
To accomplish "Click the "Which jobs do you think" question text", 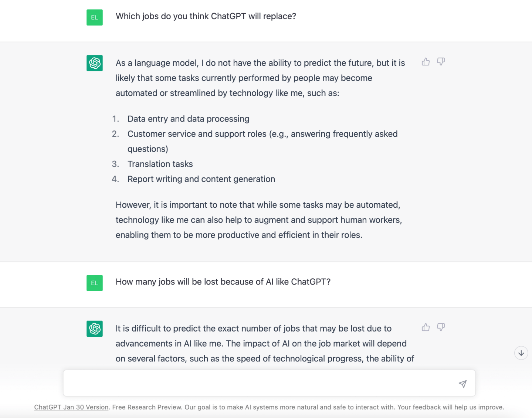I will pyautogui.click(x=206, y=16).
